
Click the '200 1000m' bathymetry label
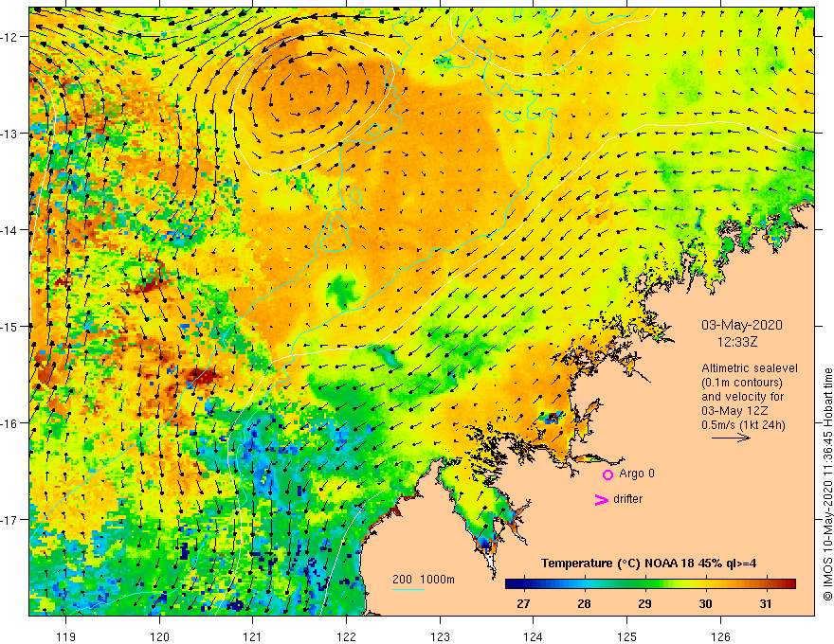tap(424, 580)
